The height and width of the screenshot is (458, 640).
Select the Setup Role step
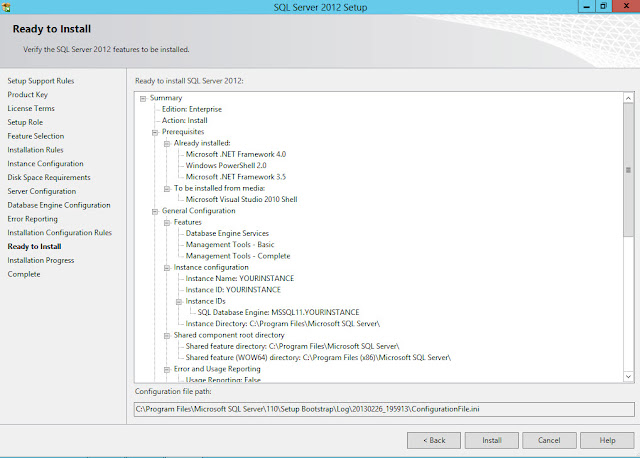pos(25,122)
